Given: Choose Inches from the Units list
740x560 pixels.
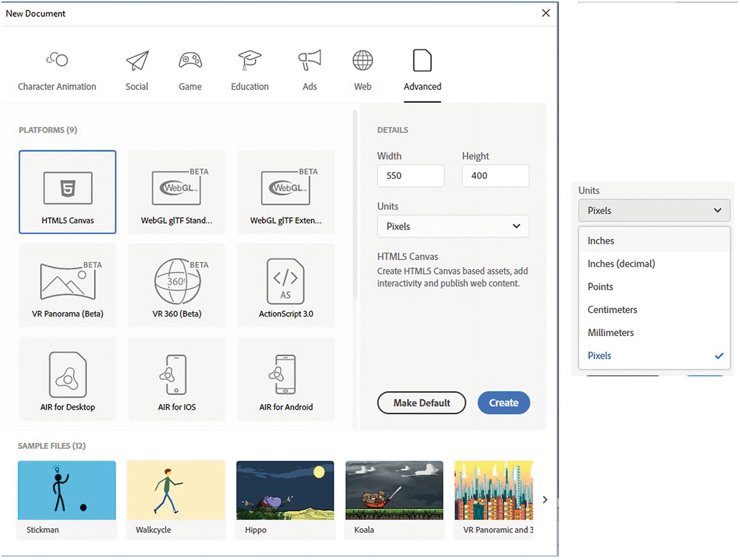Looking at the screenshot, I should (601, 241).
